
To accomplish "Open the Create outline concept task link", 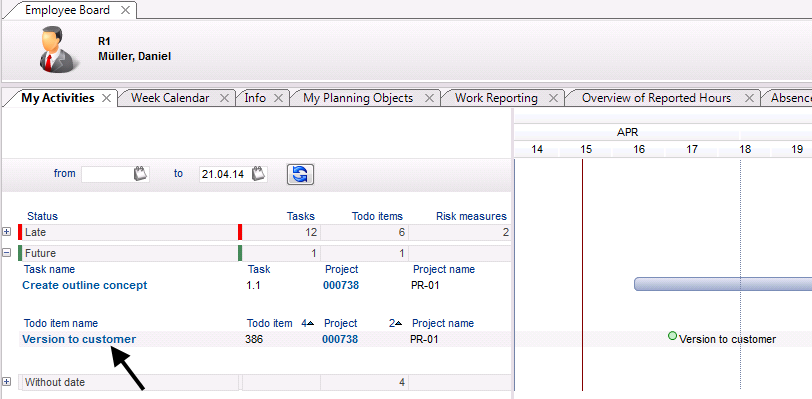I will (x=84, y=285).
